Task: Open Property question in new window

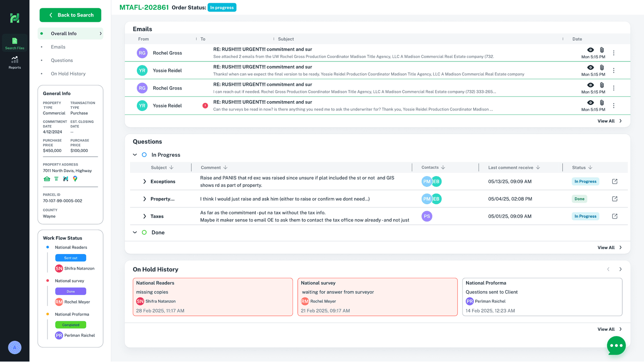Action: point(615,199)
